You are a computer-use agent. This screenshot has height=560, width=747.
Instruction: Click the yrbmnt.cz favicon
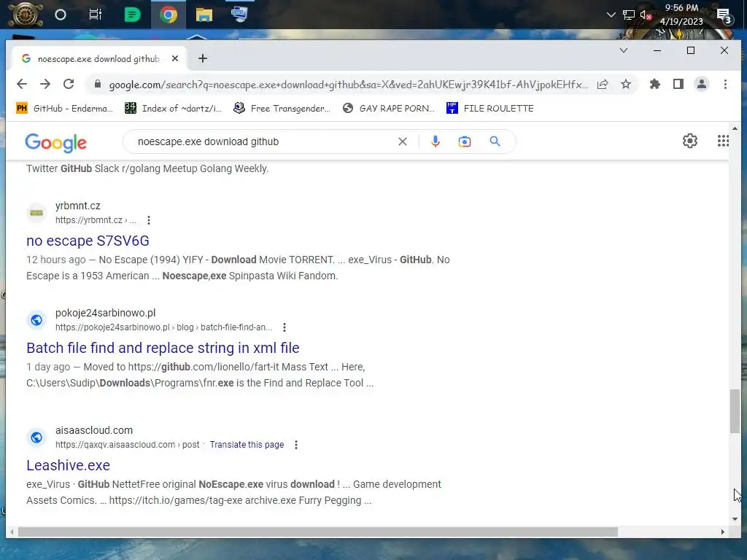[x=36, y=213]
